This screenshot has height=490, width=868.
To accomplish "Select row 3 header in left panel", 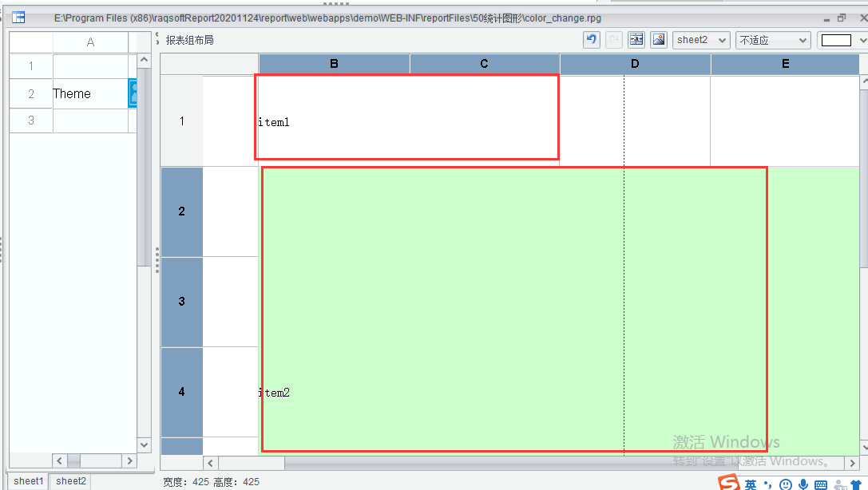I will 31,121.
